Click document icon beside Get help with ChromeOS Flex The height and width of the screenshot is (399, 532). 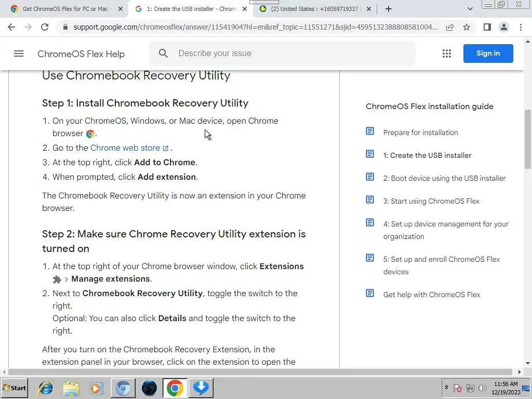[370, 293]
